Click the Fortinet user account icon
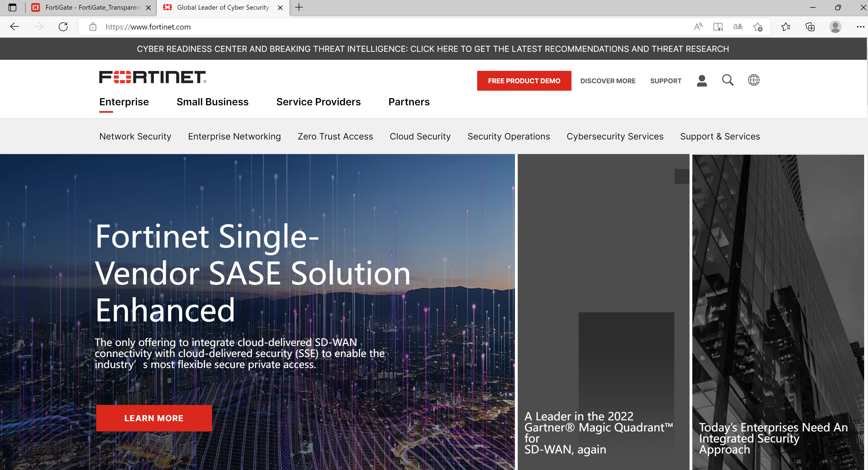Image resolution: width=868 pixels, height=470 pixels. tap(701, 81)
